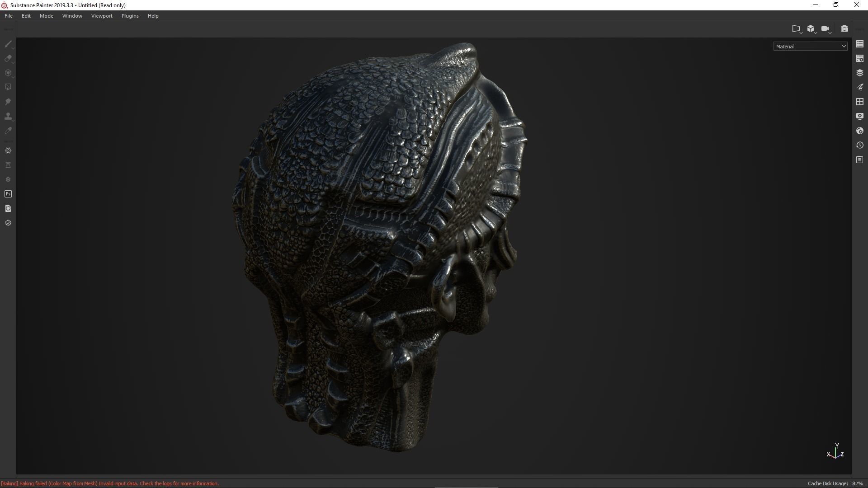The image size is (868, 488).
Task: Click the Baking failed error message
Action: 110,483
